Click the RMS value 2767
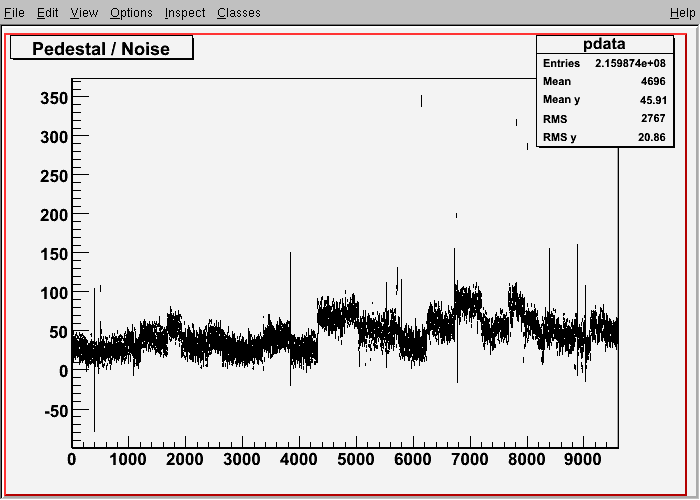 click(x=653, y=118)
